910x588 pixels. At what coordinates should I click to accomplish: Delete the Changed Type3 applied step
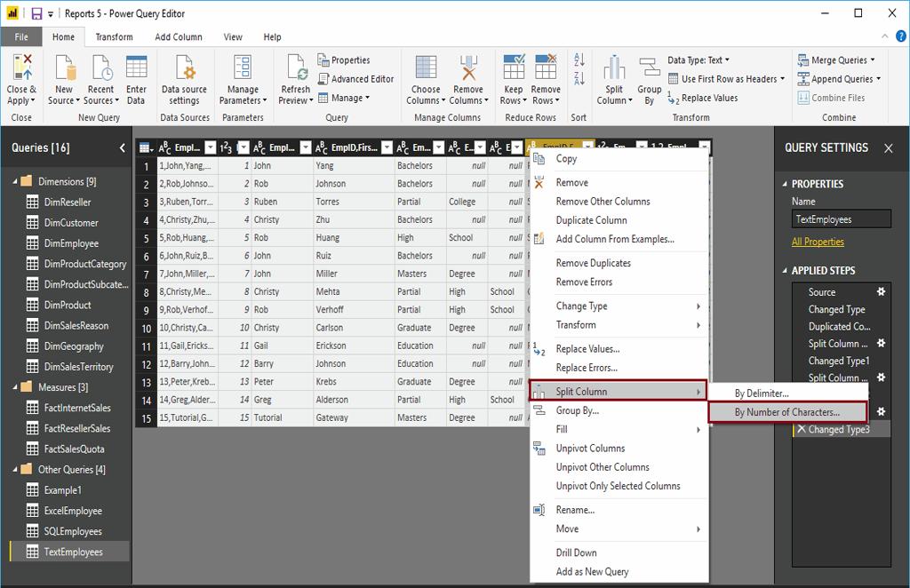point(801,430)
